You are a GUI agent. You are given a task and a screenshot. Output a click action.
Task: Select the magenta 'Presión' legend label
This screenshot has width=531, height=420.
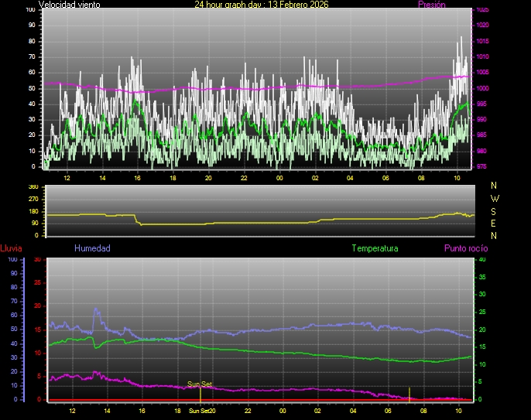pyautogui.click(x=431, y=5)
